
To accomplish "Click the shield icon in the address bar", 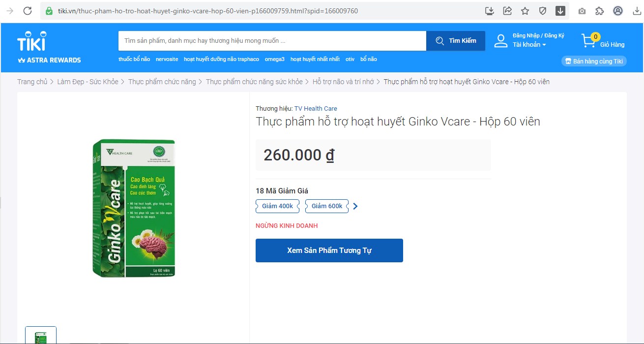I will (543, 11).
